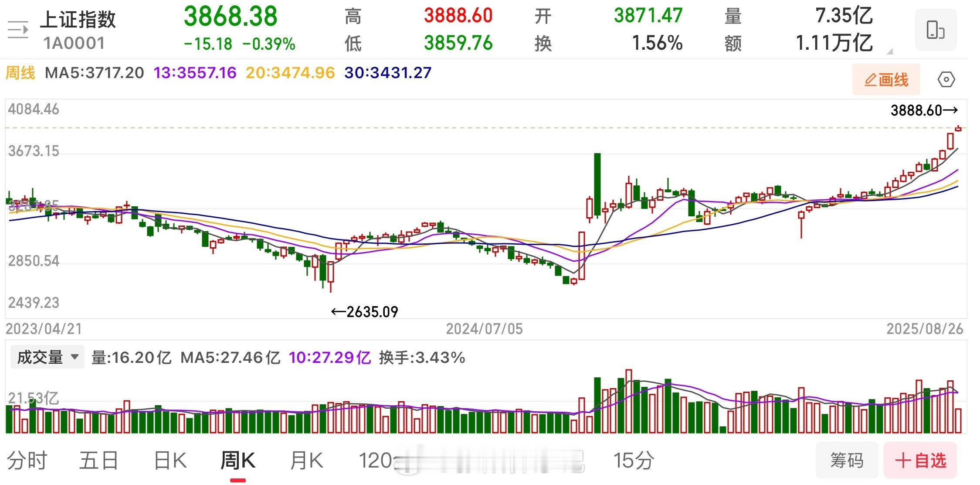980x485 pixels.
Task: Click the turnover rate 1.56%
Action: (x=657, y=43)
